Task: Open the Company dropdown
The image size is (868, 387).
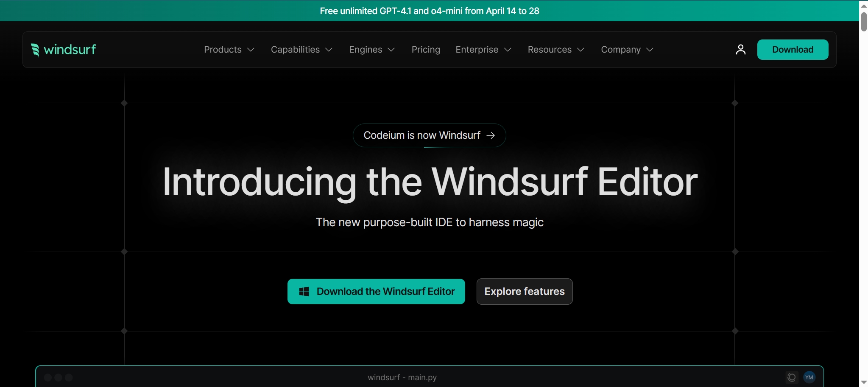Action: tap(627, 50)
